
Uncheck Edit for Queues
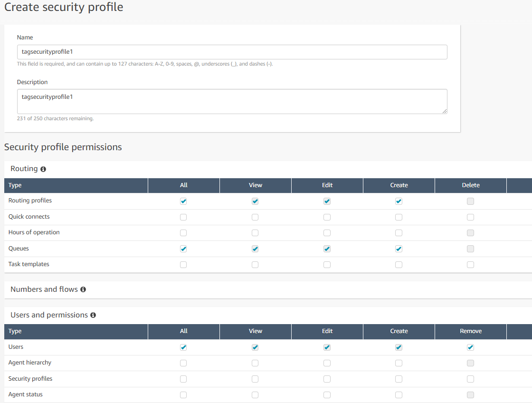click(x=327, y=249)
